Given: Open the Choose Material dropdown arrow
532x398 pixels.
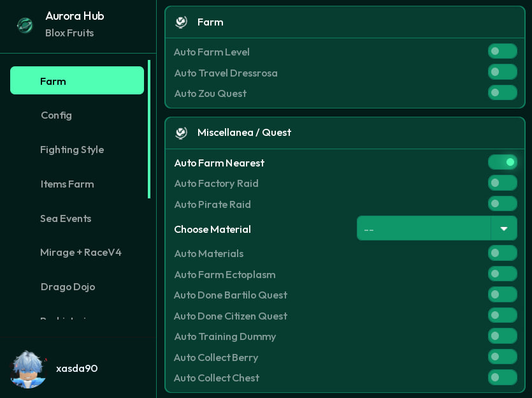Looking at the screenshot, I should click(504, 228).
